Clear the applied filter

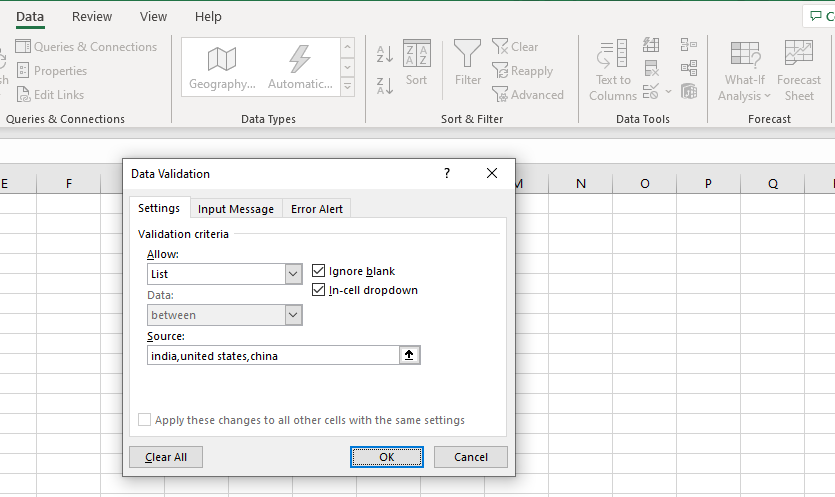tap(515, 46)
